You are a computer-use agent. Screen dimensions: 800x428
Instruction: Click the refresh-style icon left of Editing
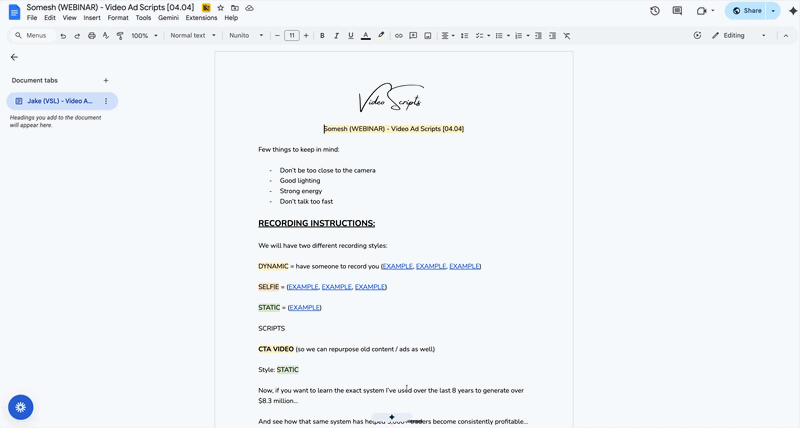697,36
